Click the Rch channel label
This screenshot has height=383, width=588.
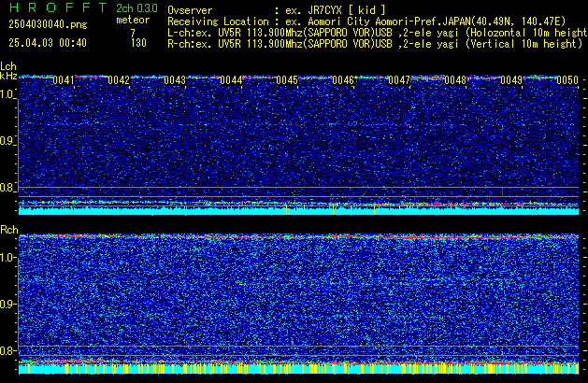pos(9,230)
